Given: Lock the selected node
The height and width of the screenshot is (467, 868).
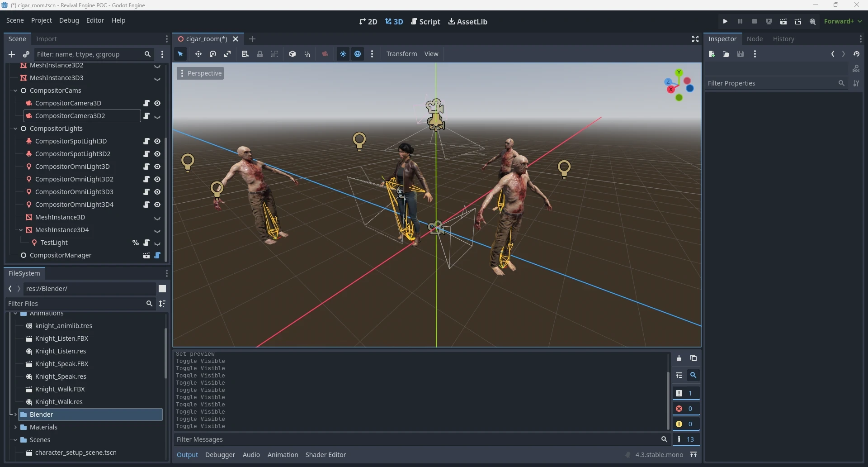Looking at the screenshot, I should 260,54.
